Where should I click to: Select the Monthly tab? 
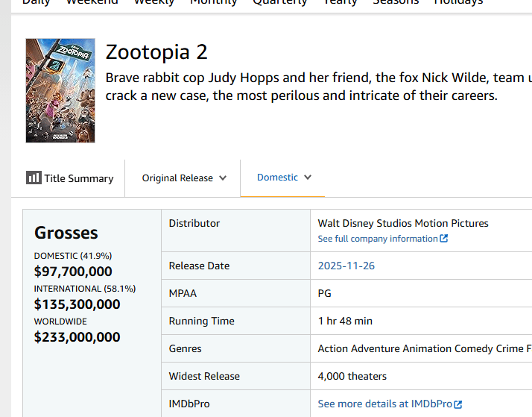click(x=213, y=2)
